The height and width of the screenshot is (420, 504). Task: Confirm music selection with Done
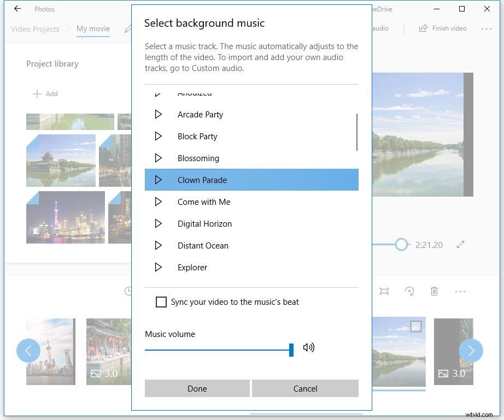[x=197, y=388]
